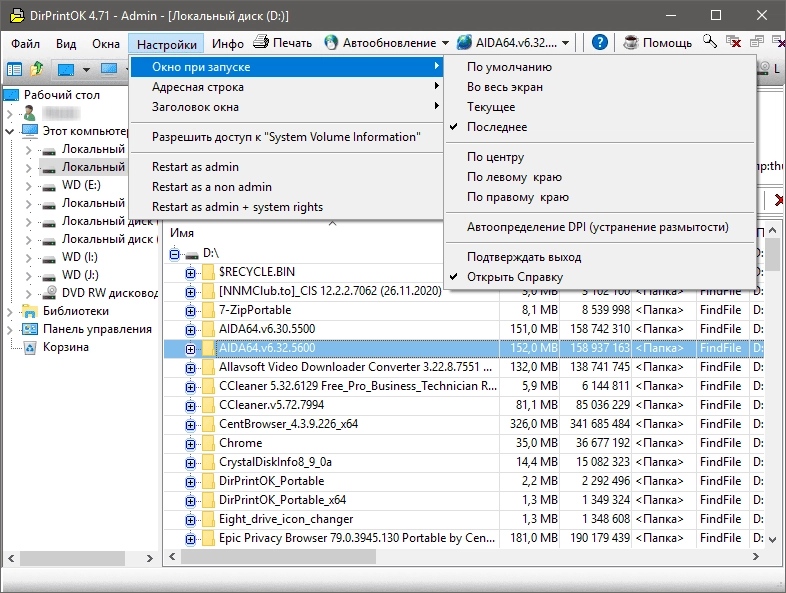Select the Во весь экран startup option
This screenshot has width=786, height=593.
pyautogui.click(x=600, y=87)
